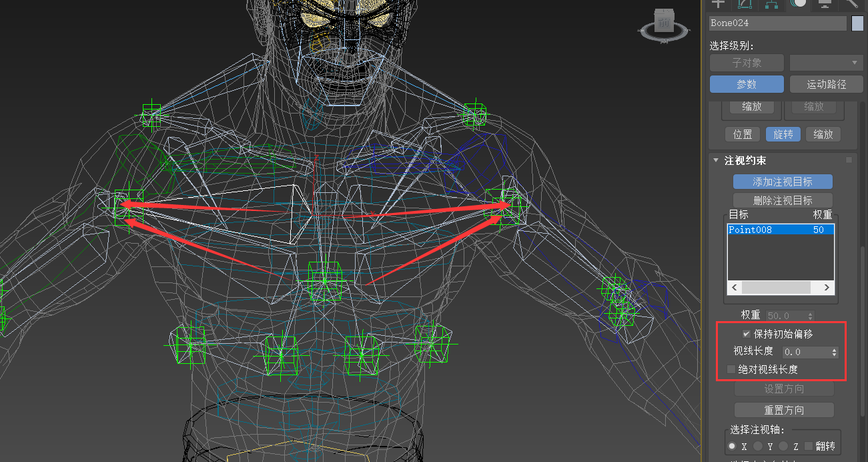Screen dimensions: 868x462
Task: Click the 缩放 button beside 旋转
Action: (x=823, y=134)
